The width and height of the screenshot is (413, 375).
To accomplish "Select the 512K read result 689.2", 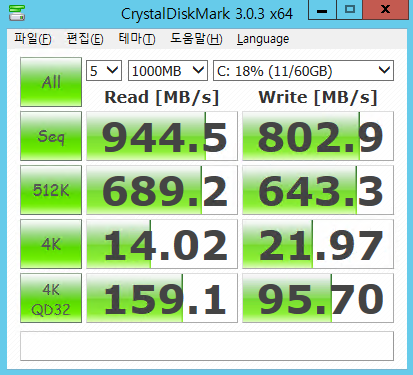I will click(x=162, y=190).
